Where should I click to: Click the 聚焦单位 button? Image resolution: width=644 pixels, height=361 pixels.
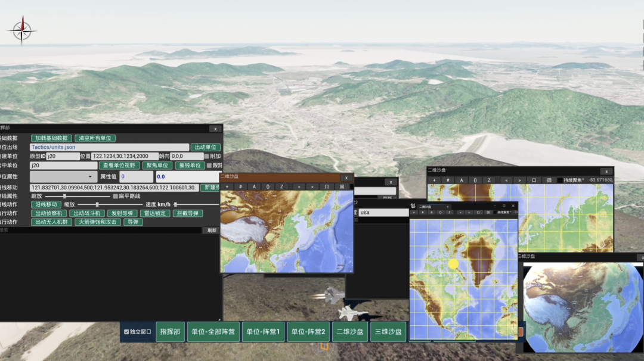(157, 166)
